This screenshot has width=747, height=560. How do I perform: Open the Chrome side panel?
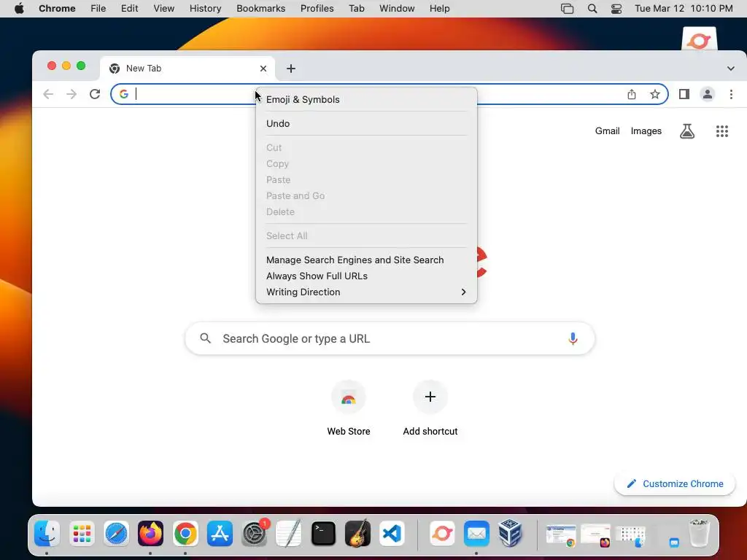pos(684,94)
